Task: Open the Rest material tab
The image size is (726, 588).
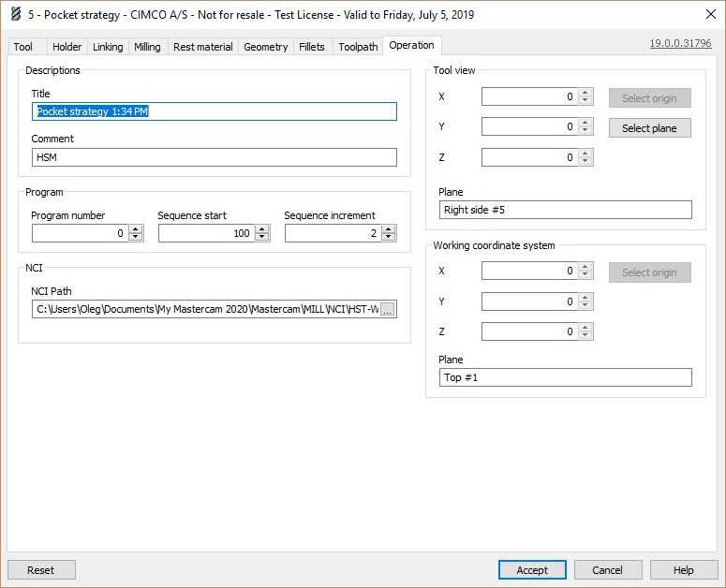Action: [202, 47]
